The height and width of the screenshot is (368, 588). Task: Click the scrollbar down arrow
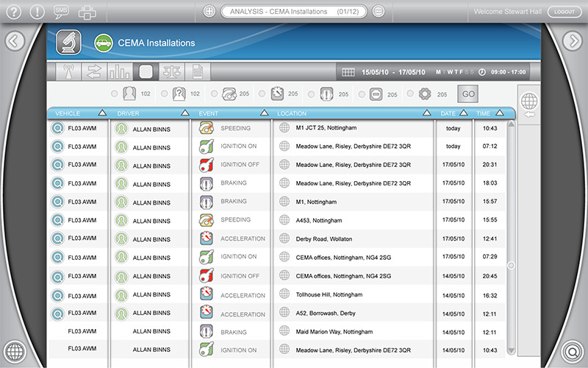pos(511,351)
